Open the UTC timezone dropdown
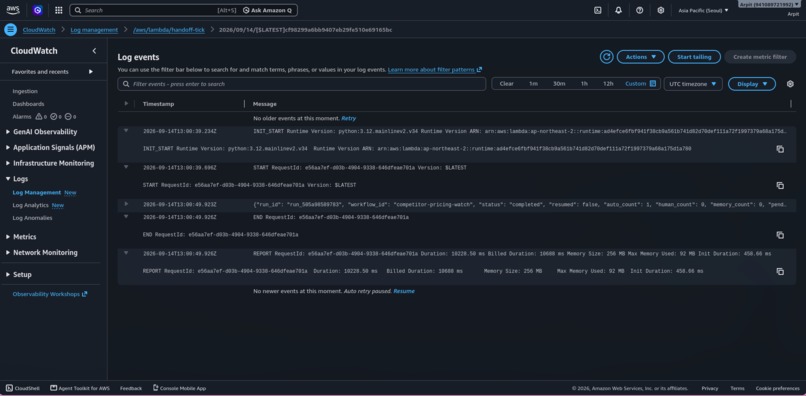Image resolution: width=806 pixels, height=396 pixels. [x=693, y=84]
